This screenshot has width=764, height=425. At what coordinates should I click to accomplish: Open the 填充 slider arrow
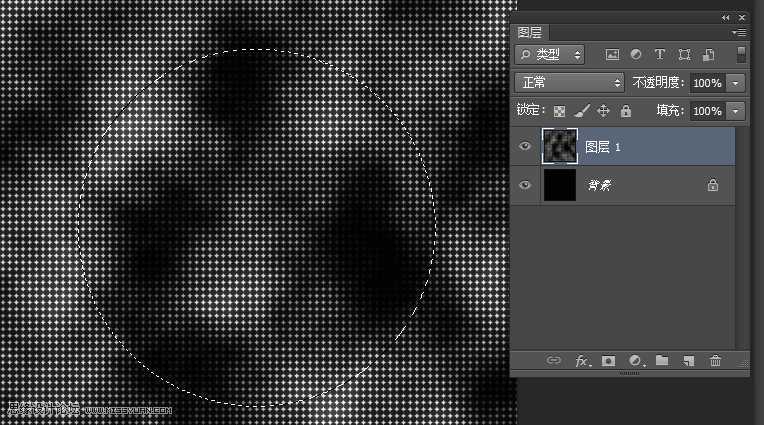coord(735,111)
